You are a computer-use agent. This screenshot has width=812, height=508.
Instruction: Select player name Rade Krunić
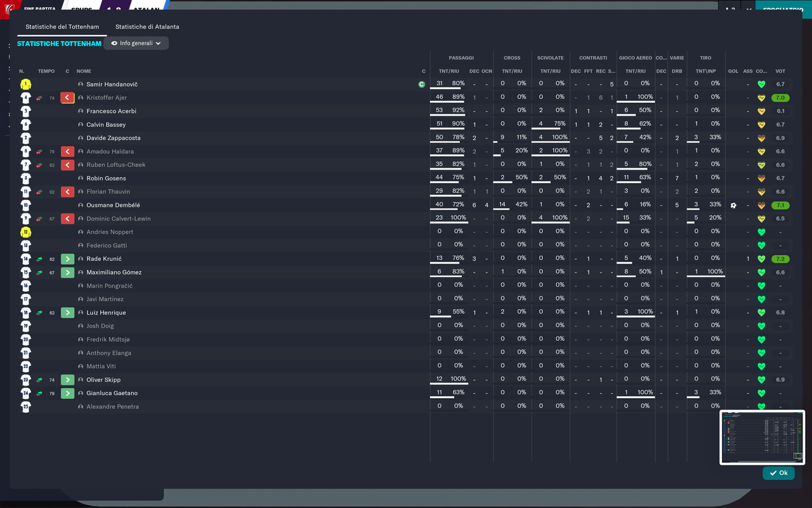pyautogui.click(x=104, y=259)
